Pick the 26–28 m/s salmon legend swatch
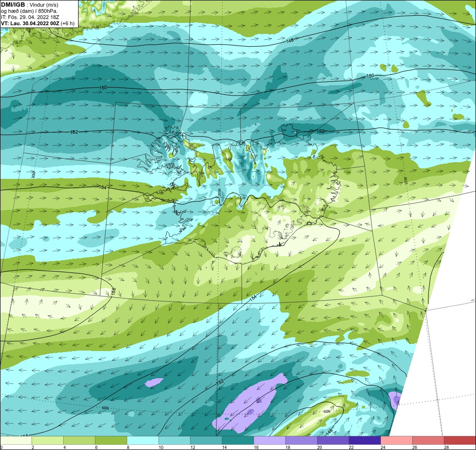This screenshot has height=450, width=476. coord(428,440)
